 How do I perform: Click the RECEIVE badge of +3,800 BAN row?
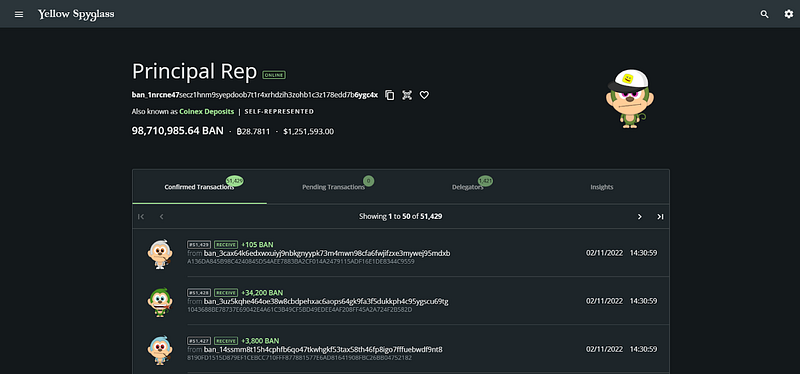(226, 341)
